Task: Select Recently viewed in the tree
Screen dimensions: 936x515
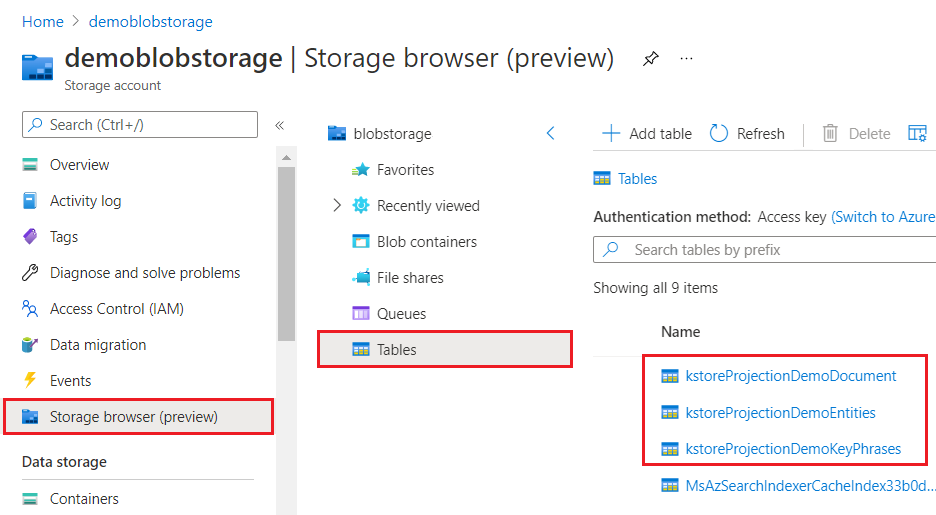Action: click(x=428, y=206)
